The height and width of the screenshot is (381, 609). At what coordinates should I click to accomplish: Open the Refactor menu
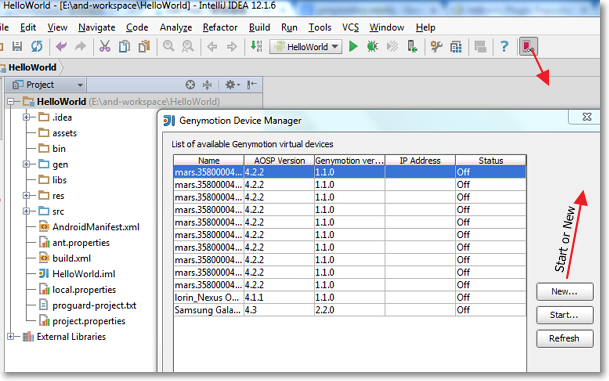pos(220,28)
